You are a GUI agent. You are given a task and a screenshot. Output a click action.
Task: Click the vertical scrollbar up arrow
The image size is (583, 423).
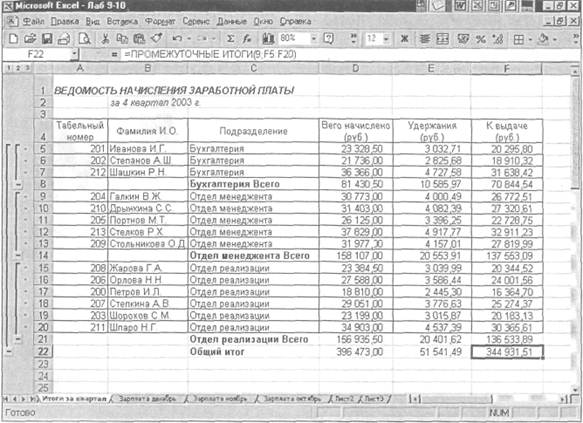click(576, 70)
